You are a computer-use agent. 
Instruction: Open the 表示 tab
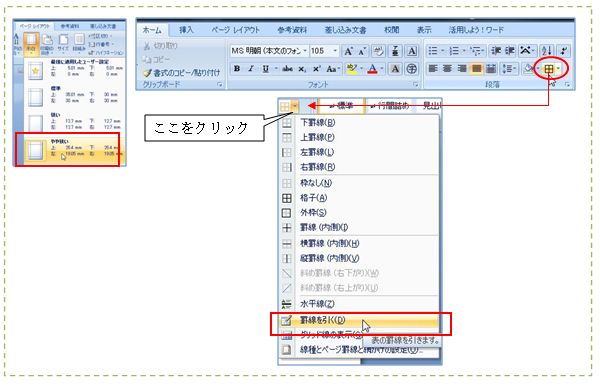pos(424,30)
